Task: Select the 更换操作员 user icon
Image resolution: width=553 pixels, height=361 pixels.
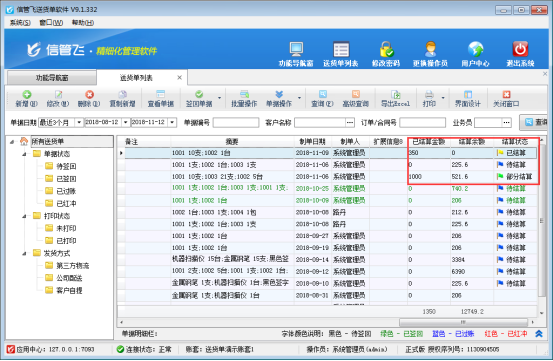Action: (430, 49)
